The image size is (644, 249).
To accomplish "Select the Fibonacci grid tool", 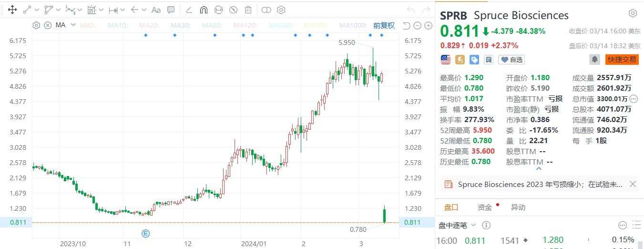I will tap(92, 10).
